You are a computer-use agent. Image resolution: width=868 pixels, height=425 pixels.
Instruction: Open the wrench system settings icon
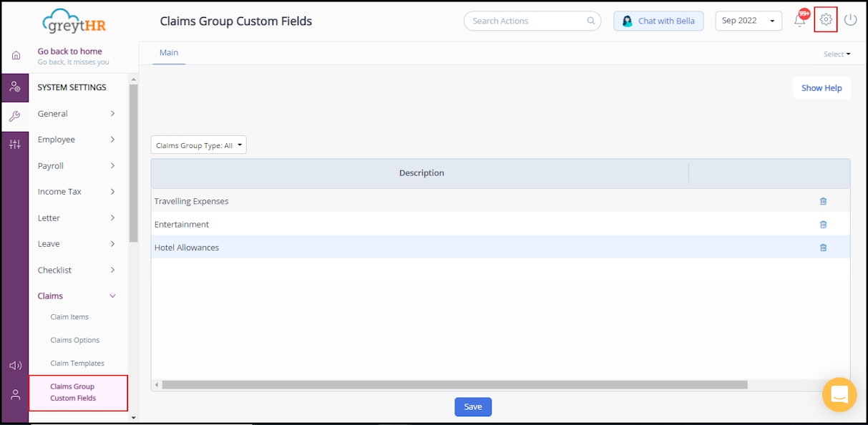tap(15, 117)
